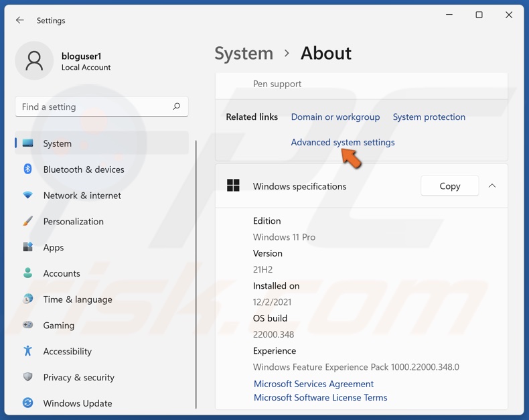Open Bluetooth & devices settings label
This screenshot has width=529, height=420.
(x=84, y=169)
